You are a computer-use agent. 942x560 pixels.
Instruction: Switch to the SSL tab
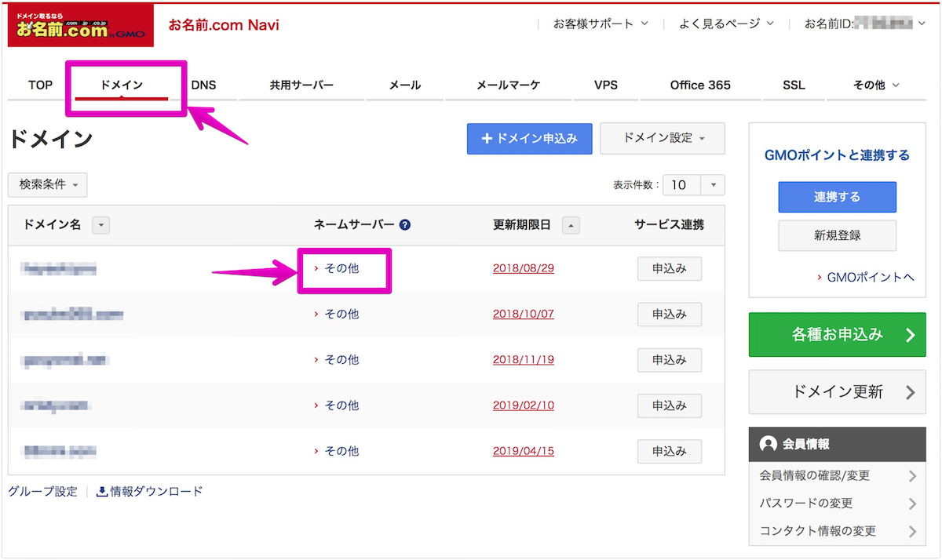click(794, 85)
